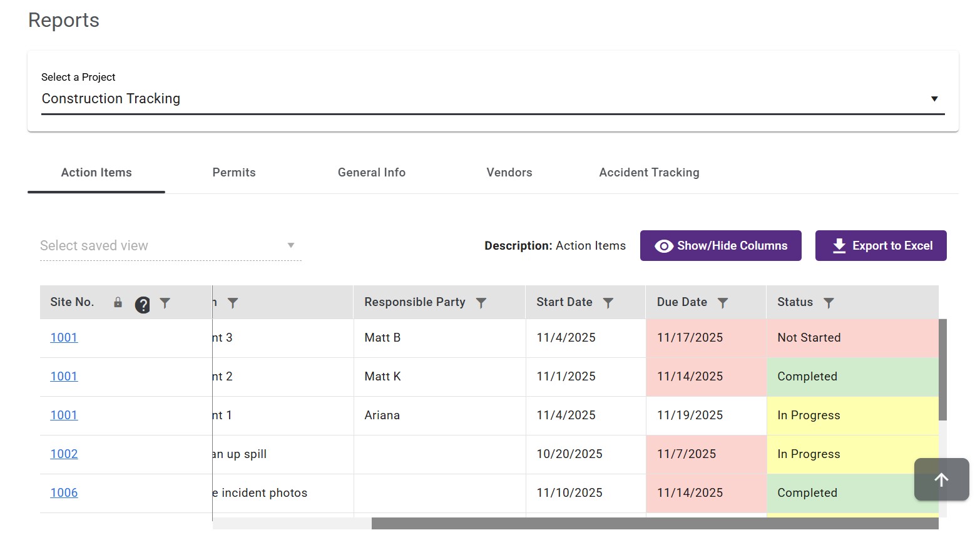The width and height of the screenshot is (980, 535).
Task: Export the table to Excel
Action: tap(880, 246)
